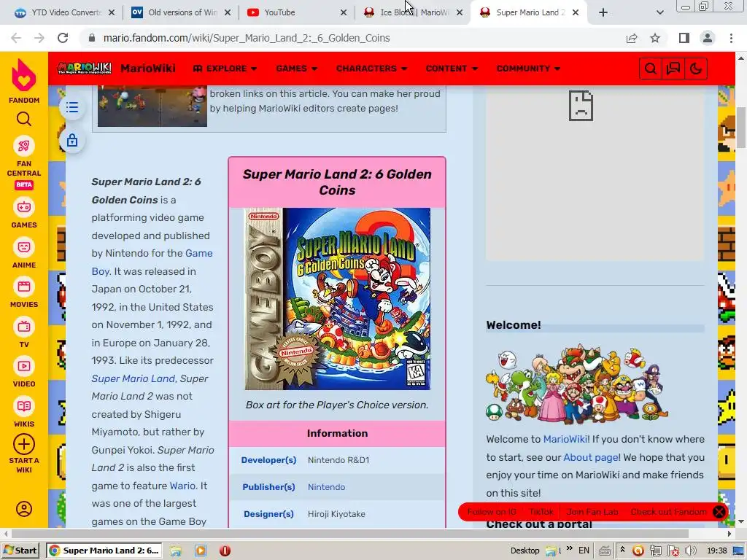Switch to the YouTube tab

click(297, 12)
